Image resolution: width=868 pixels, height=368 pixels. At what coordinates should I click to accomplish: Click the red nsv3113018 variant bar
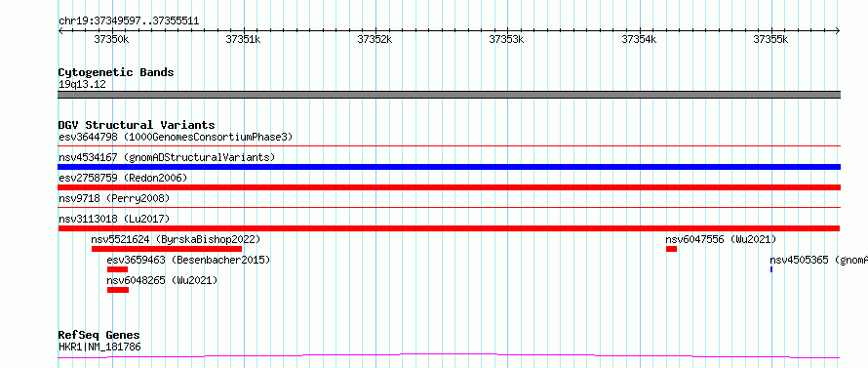coord(449,228)
